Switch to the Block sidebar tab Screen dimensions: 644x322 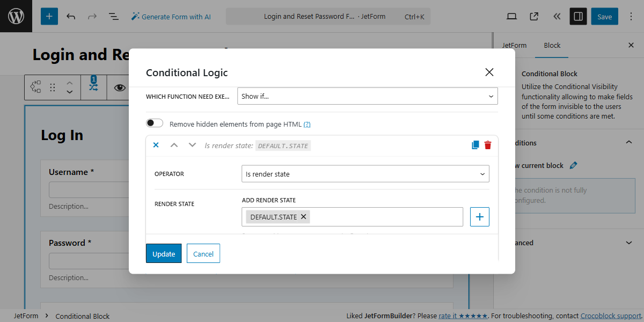click(552, 46)
